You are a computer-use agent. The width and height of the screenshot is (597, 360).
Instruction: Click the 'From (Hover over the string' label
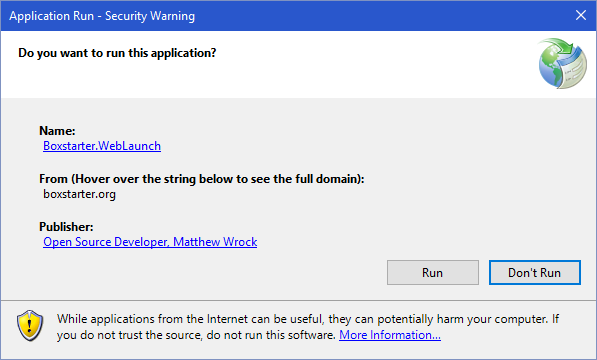(202, 179)
